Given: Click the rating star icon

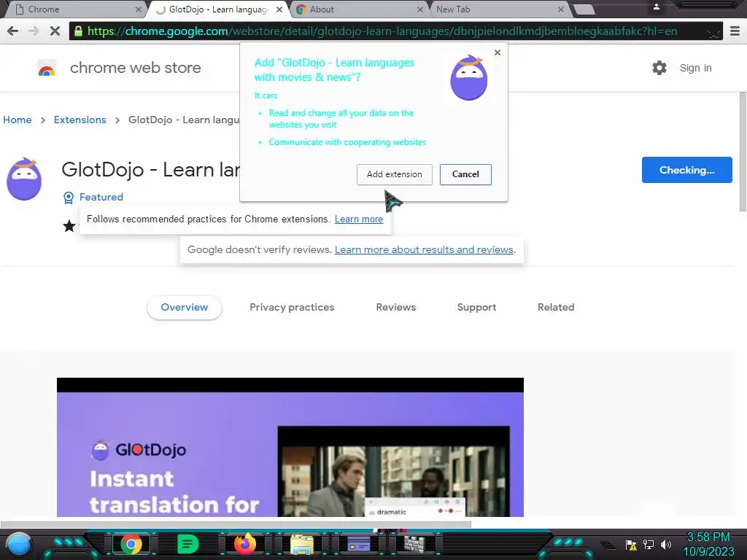Looking at the screenshot, I should [69, 226].
